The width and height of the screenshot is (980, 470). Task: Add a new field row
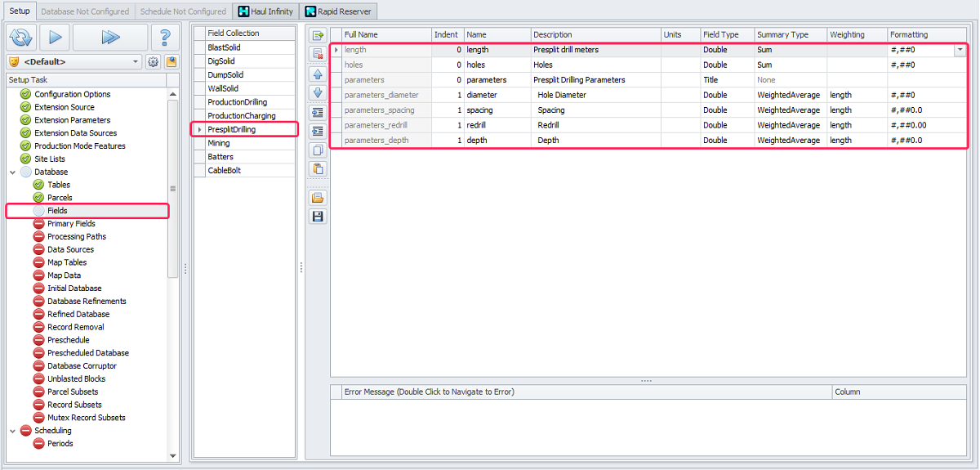(318, 35)
